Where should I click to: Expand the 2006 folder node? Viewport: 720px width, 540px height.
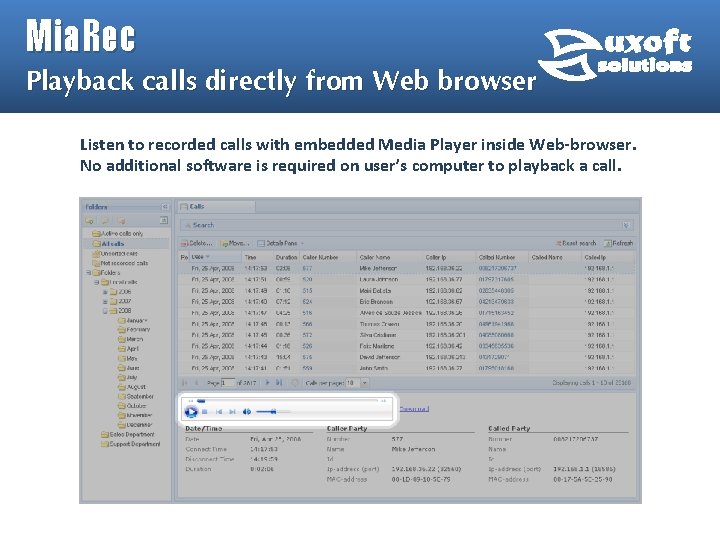105,292
